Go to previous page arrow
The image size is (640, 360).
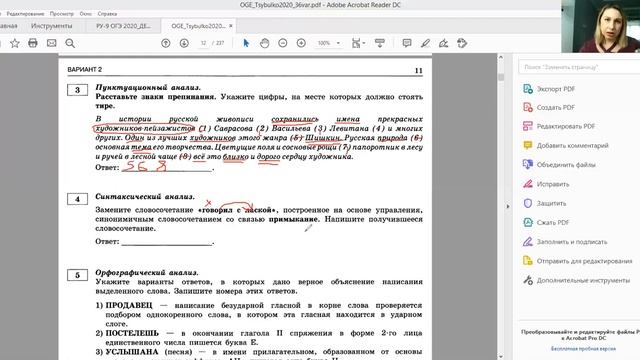click(165, 43)
